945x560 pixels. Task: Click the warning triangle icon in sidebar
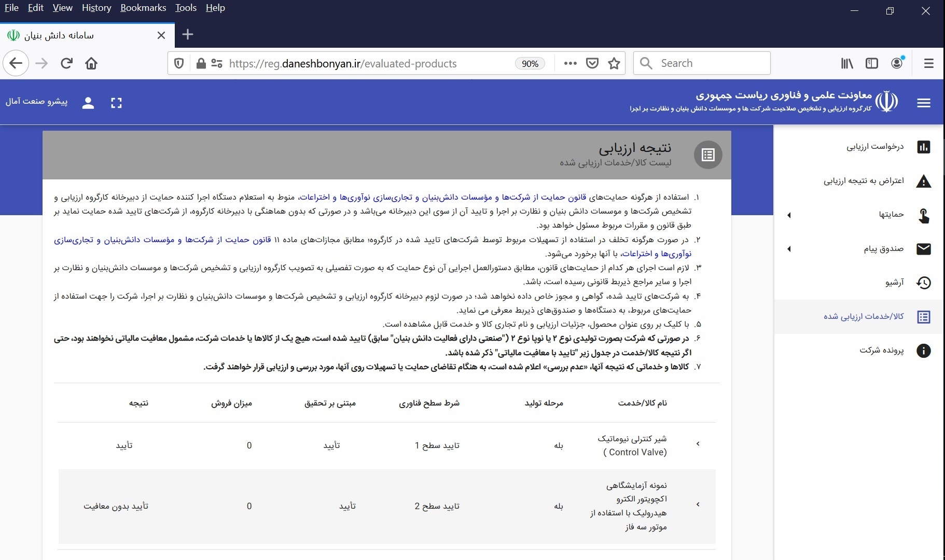(x=924, y=181)
